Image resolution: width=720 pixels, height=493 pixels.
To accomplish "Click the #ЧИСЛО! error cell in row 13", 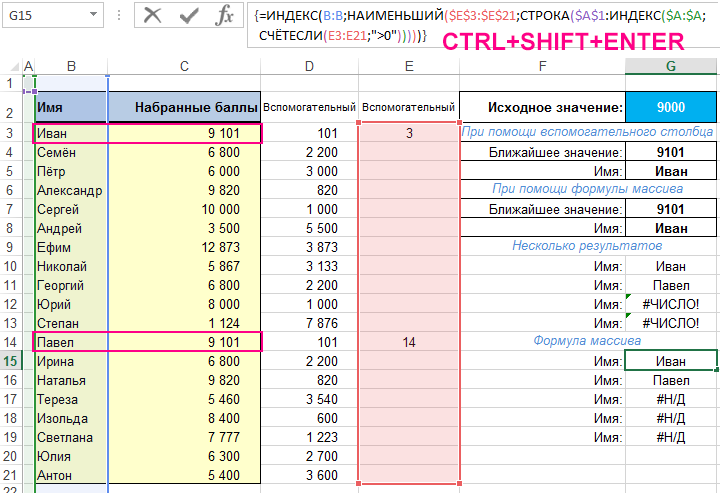I will 670,323.
